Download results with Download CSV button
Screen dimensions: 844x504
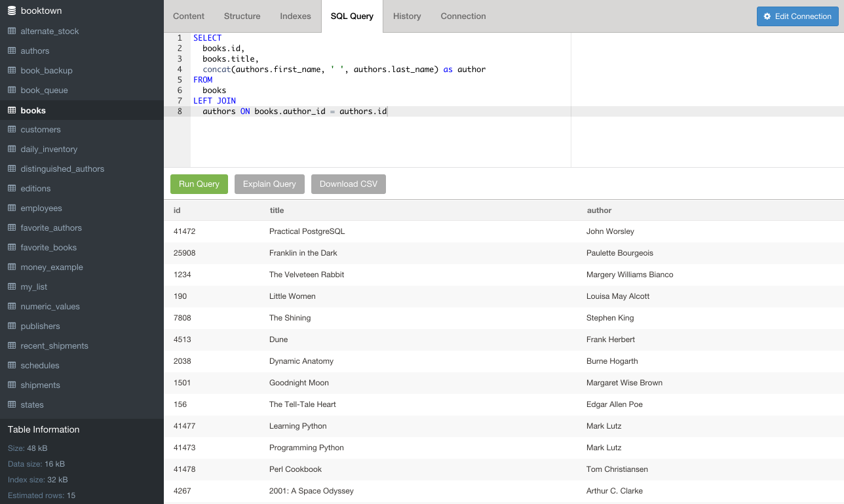349,184
